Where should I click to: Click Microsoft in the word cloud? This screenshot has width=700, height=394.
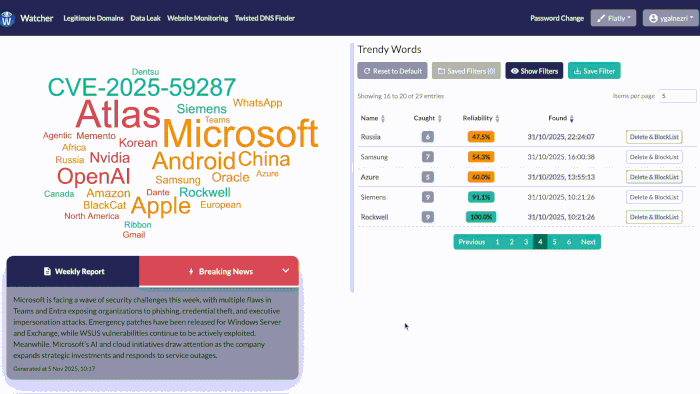point(241,133)
